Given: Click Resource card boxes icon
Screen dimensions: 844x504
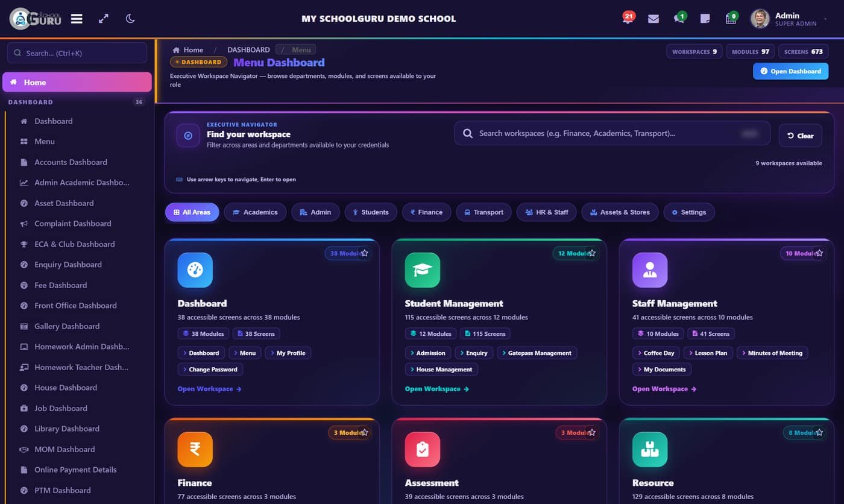Looking at the screenshot, I should [x=650, y=449].
